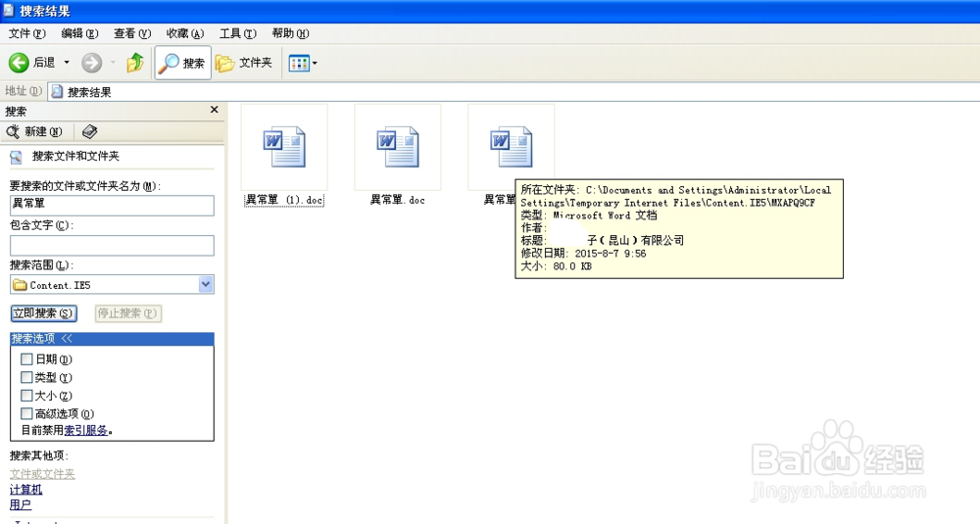Open the 帮助(H) menu
The width and height of the screenshot is (980, 524).
pyautogui.click(x=290, y=33)
